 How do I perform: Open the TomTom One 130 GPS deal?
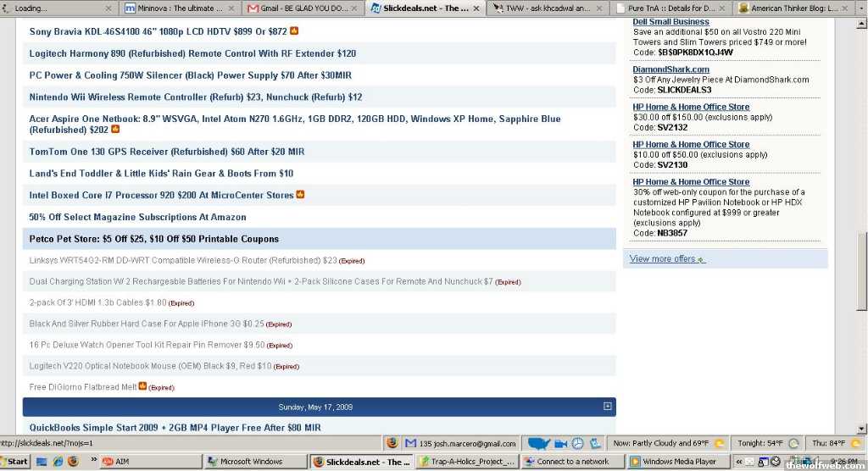(167, 152)
